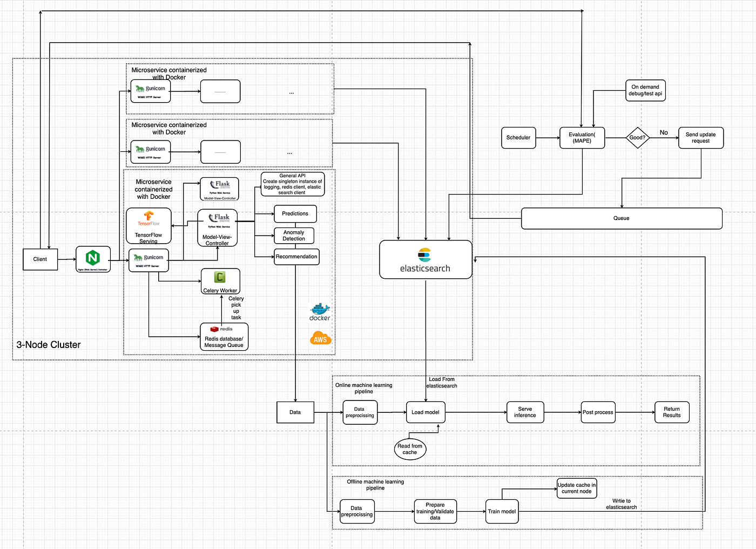Click the AWS cloud icon
756x549 pixels.
coord(320,338)
